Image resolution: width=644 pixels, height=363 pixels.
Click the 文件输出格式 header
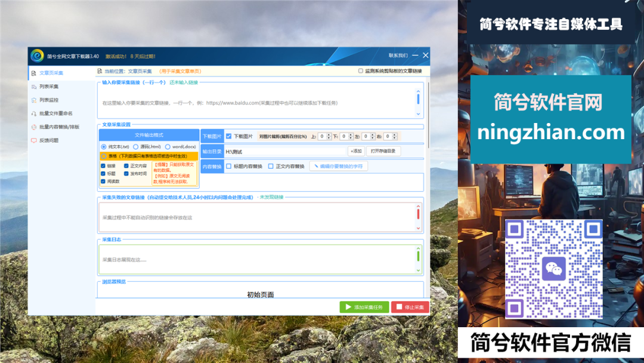[149, 135]
